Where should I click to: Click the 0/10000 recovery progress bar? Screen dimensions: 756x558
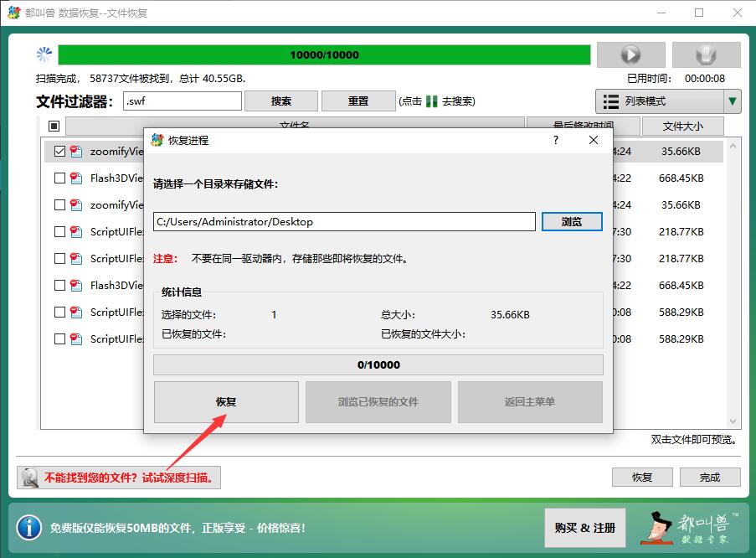click(378, 364)
